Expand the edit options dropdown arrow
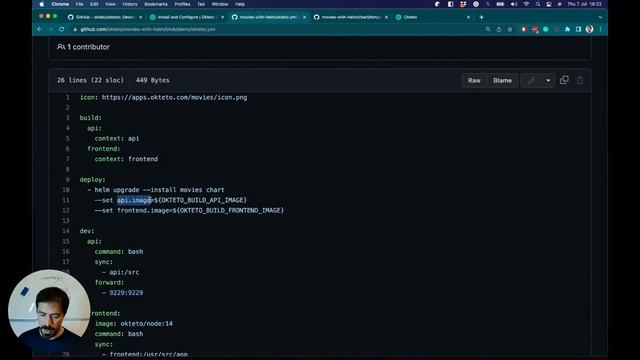The image size is (640, 360). pos(548,80)
